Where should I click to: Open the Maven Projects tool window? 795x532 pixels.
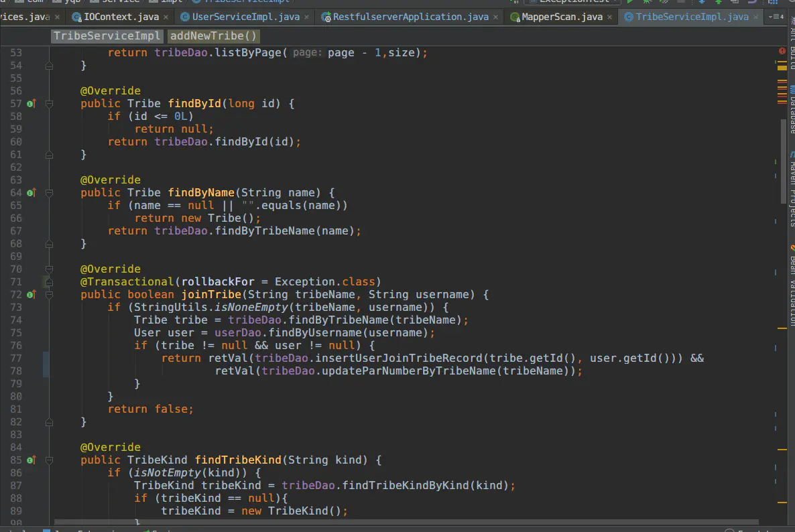(x=792, y=190)
